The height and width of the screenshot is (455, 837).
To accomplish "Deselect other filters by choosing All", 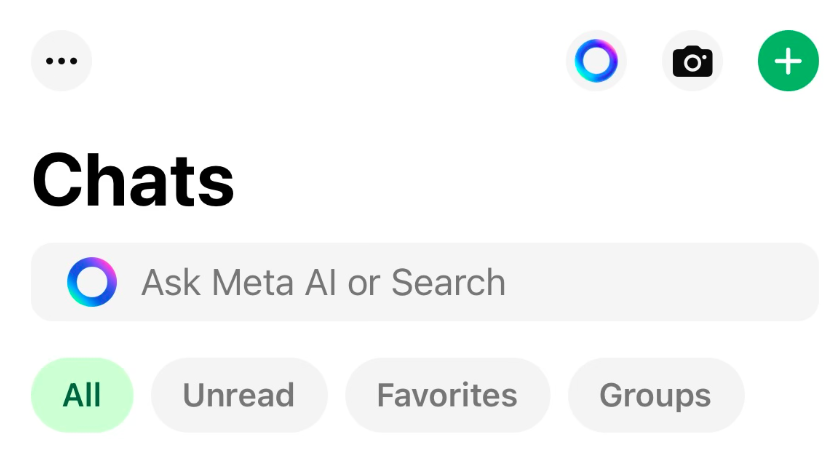I will click(x=82, y=395).
